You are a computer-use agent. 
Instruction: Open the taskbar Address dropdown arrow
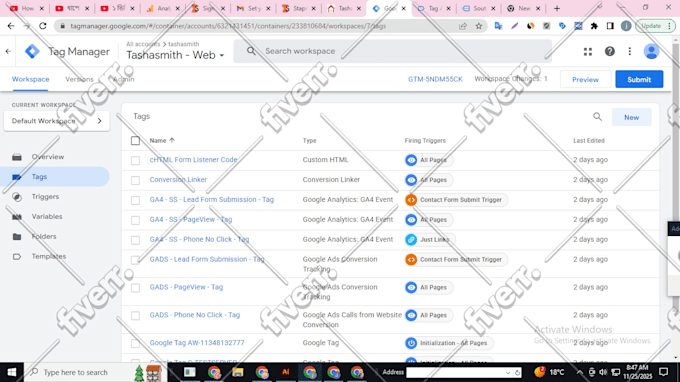click(x=508, y=372)
